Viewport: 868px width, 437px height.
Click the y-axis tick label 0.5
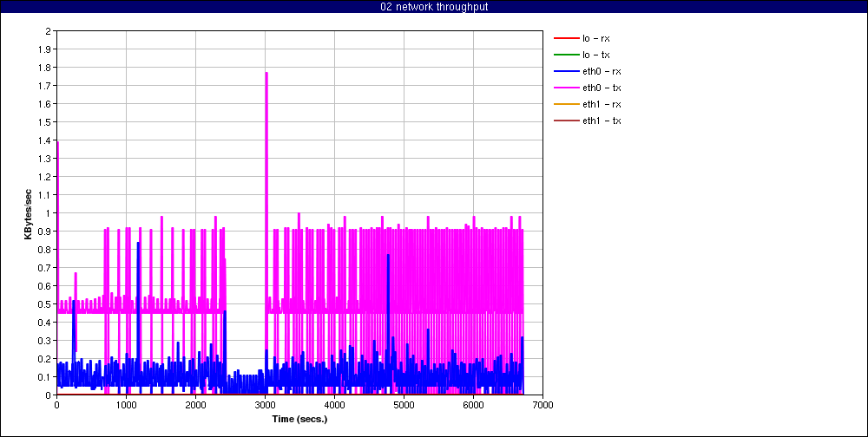(45, 303)
